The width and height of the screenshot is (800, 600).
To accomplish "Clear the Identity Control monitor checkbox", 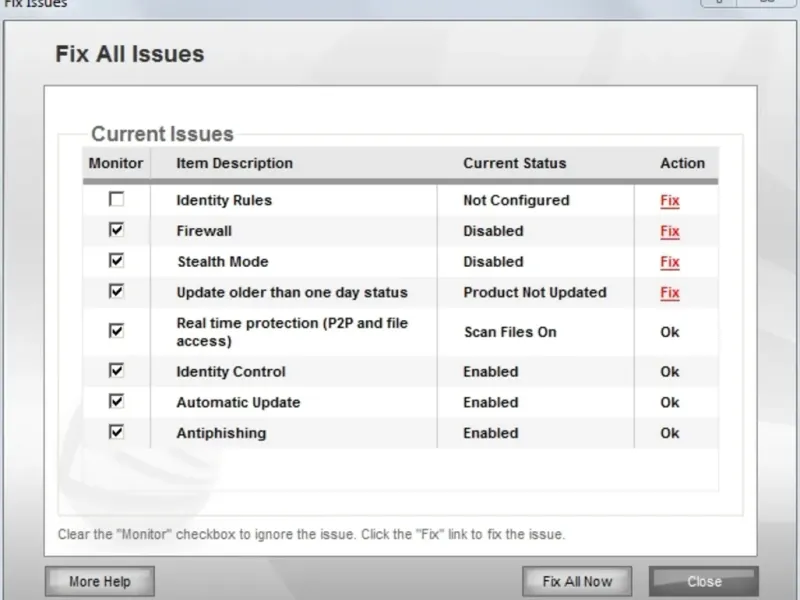I will [117, 371].
